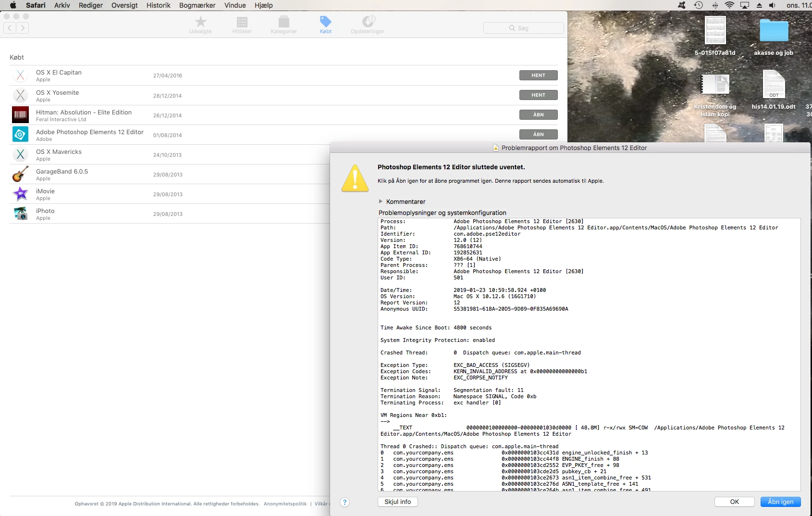Open the Oversigt menu
Image resolution: width=812 pixels, height=516 pixels.
coord(124,5)
